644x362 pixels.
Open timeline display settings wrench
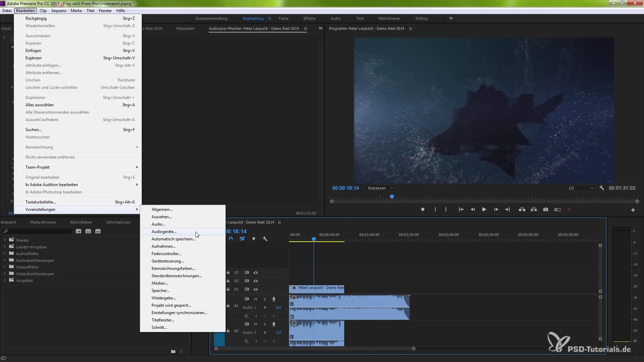point(265,239)
